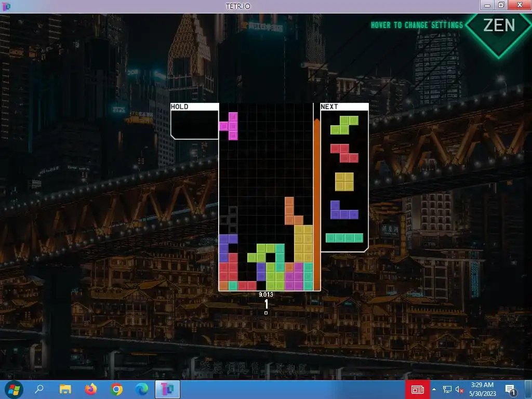The image size is (532, 399).
Task: Open File Explorer from the taskbar
Action: (x=65, y=390)
